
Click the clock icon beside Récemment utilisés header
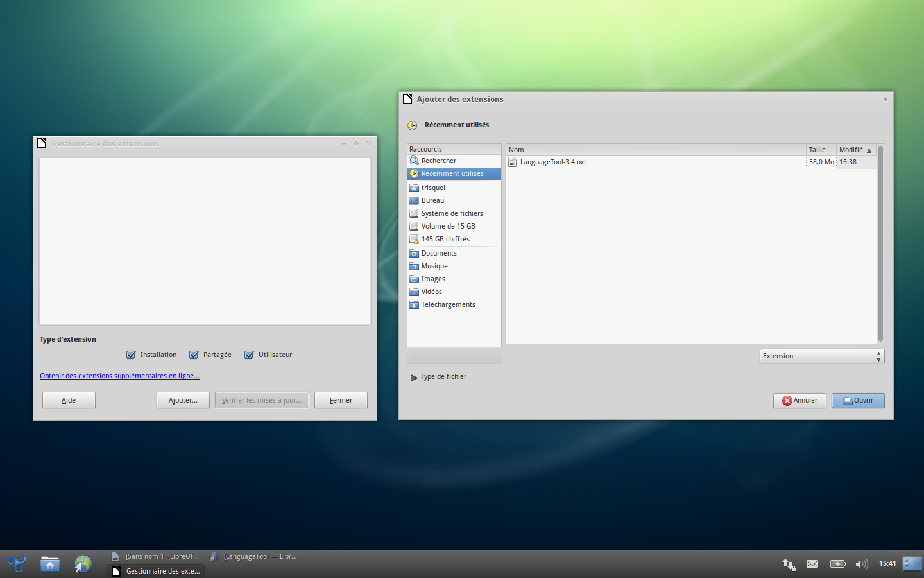[x=412, y=125]
